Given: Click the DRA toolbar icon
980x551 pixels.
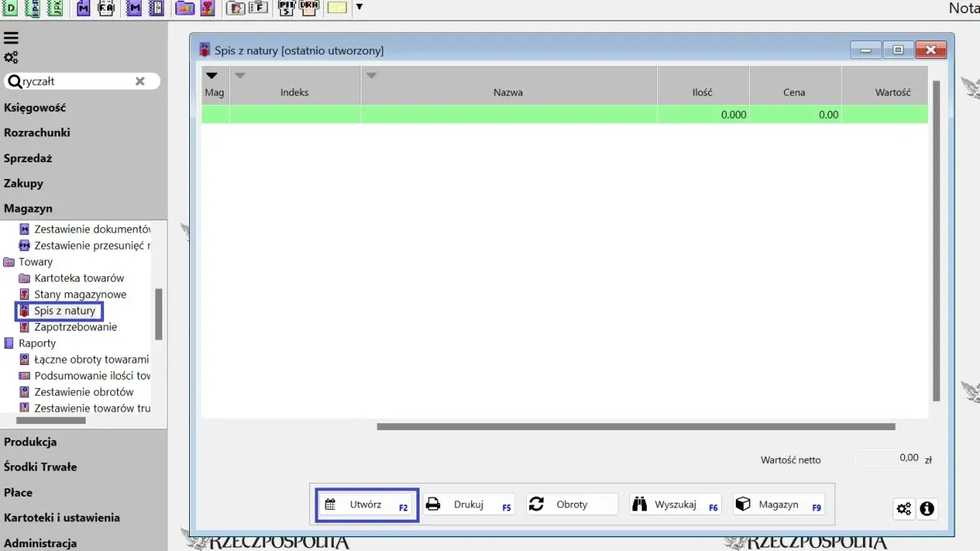Looking at the screenshot, I should tap(309, 8).
